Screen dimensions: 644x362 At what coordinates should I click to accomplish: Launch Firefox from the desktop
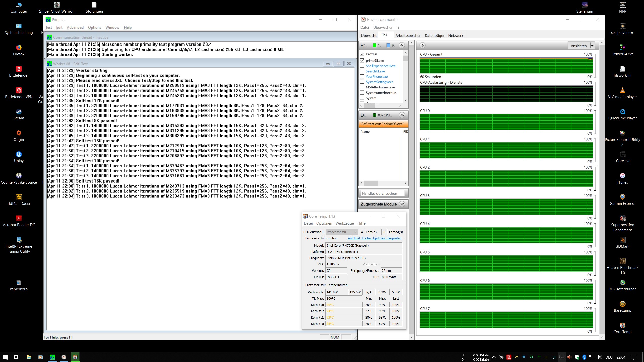(19, 50)
